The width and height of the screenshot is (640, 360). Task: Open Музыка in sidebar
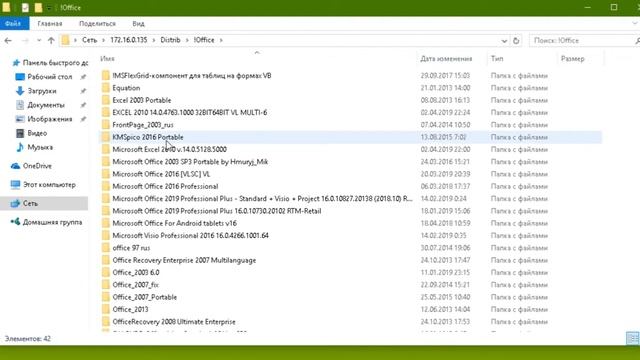tap(40, 147)
